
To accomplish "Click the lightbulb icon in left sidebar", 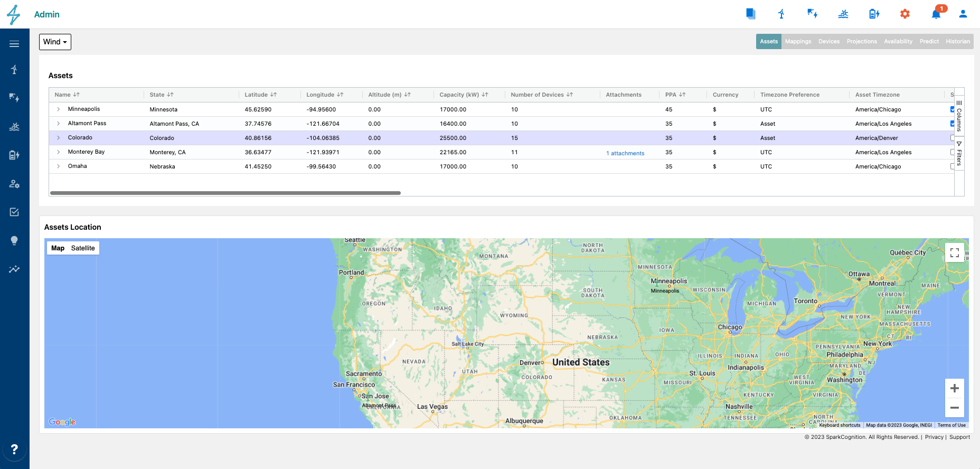I will tap(14, 241).
